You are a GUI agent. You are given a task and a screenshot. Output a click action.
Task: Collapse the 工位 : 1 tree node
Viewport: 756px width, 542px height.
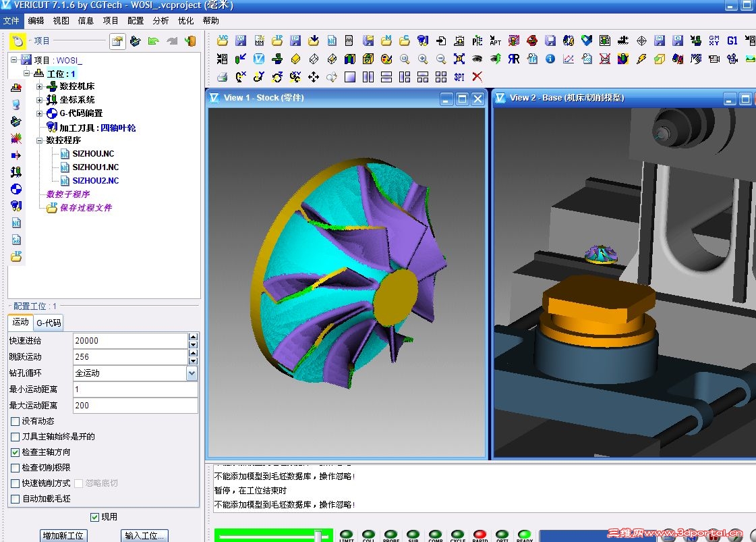tap(27, 74)
